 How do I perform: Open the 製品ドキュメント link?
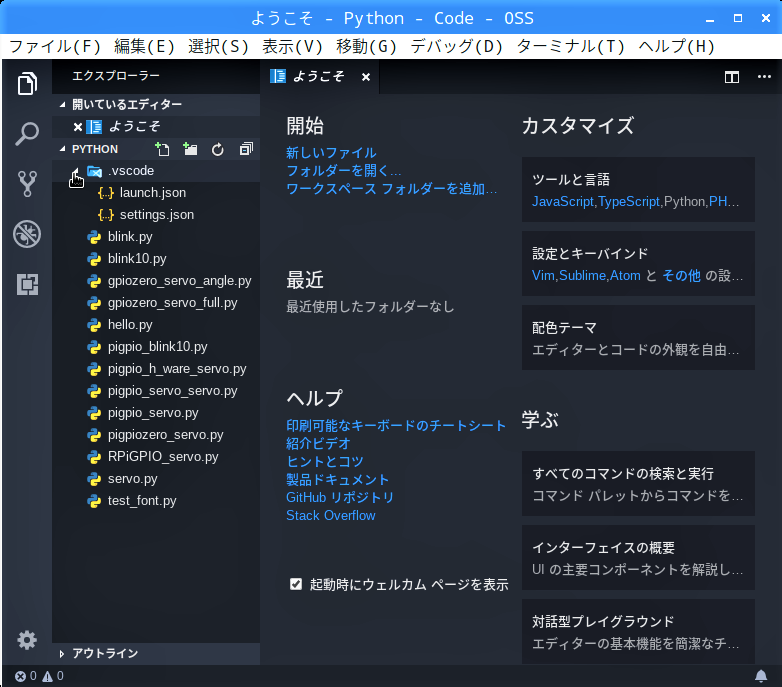click(x=338, y=479)
